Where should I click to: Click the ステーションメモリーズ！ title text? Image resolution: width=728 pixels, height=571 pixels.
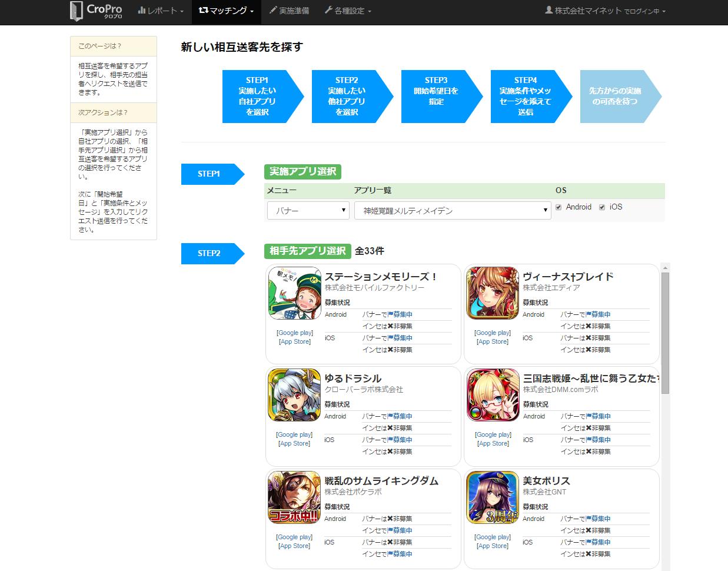(x=381, y=277)
